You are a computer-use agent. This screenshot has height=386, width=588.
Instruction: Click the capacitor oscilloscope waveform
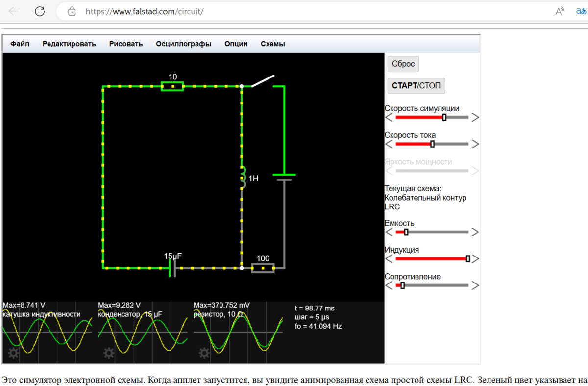(x=144, y=333)
